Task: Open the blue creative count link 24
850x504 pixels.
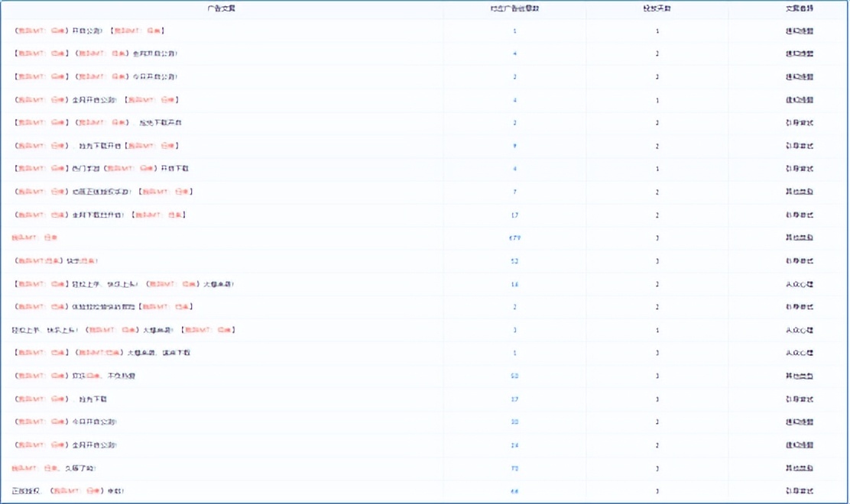Action: coord(514,445)
